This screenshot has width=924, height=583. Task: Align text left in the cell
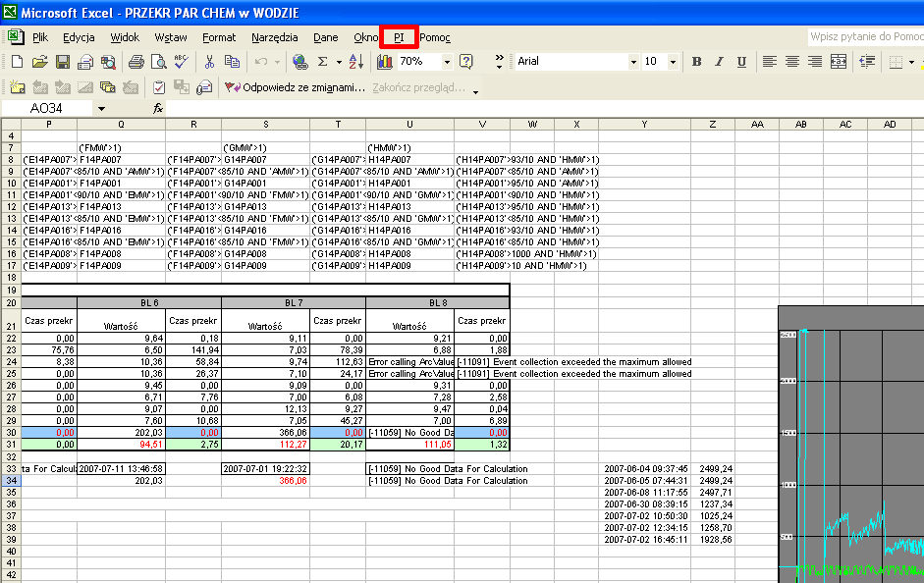(x=769, y=61)
